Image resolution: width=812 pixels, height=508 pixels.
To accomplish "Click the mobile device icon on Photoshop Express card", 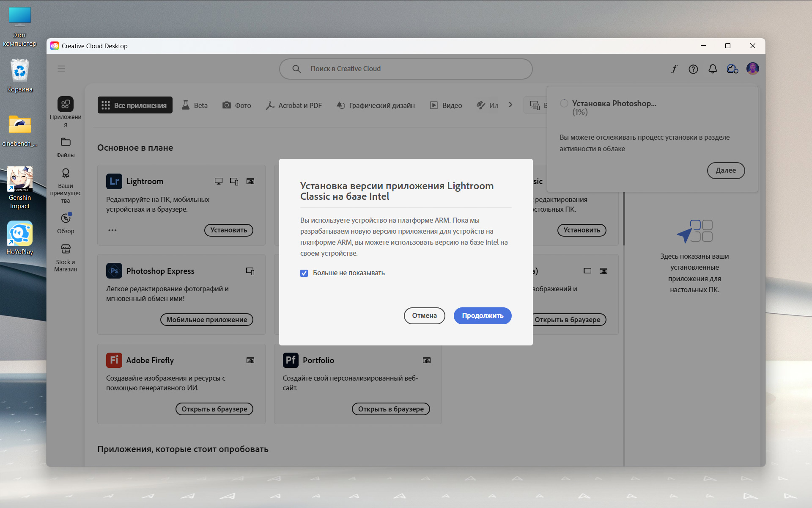I will [250, 271].
